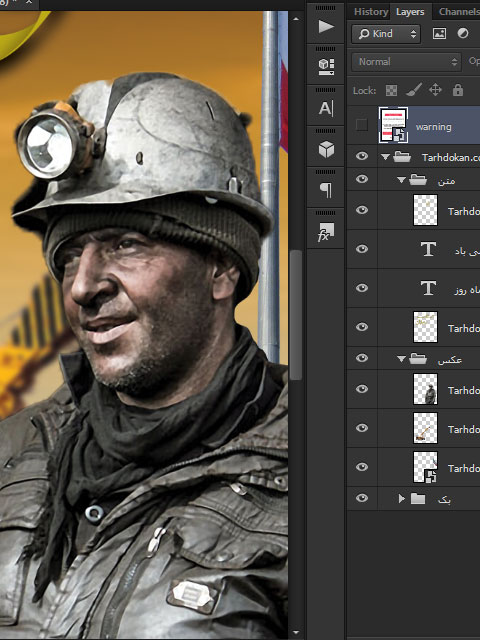Select the second T text layer icon

pyautogui.click(x=428, y=288)
